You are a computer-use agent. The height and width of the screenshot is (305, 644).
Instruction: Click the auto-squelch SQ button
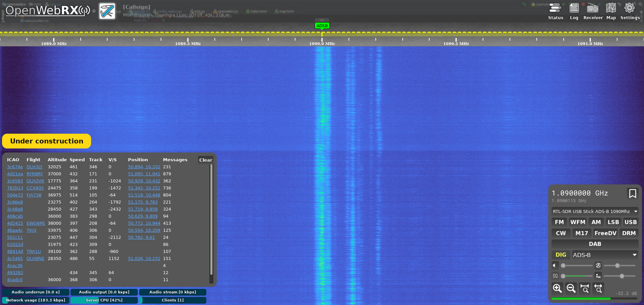tap(555, 276)
